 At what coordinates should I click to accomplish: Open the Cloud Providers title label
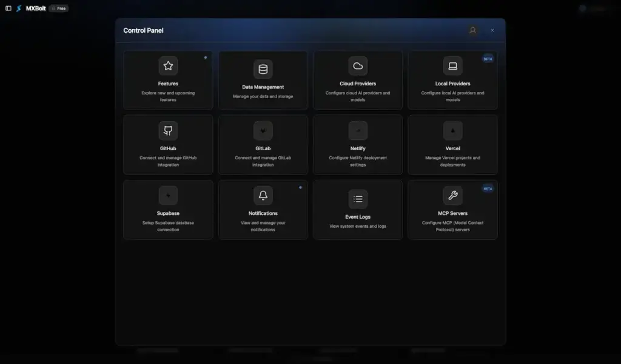click(358, 84)
